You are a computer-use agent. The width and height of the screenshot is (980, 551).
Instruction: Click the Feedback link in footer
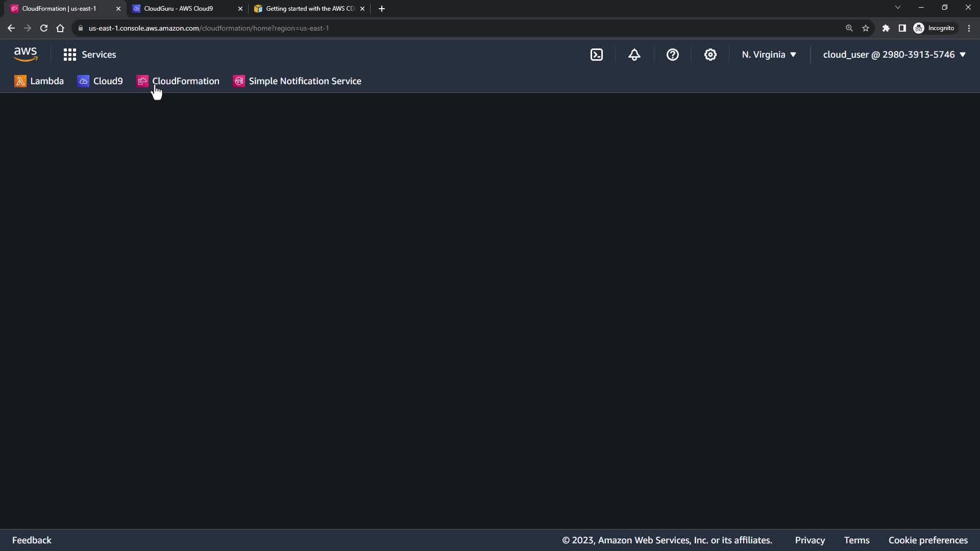click(x=32, y=540)
